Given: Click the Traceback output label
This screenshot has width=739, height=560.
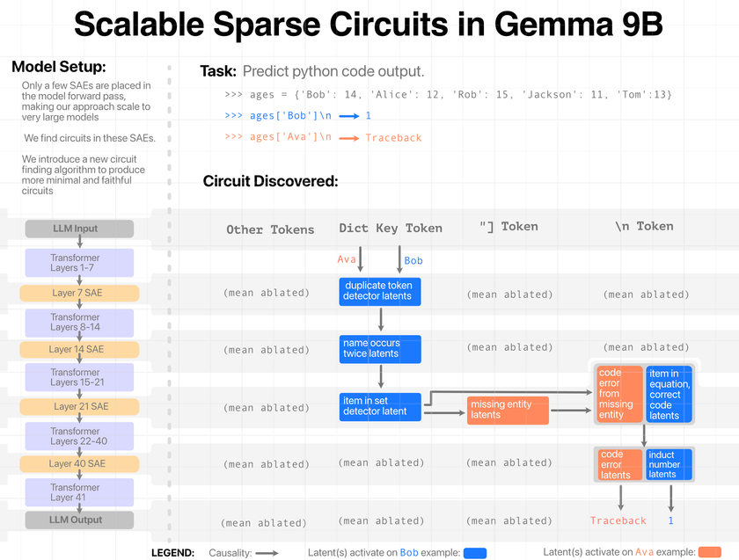Looking at the screenshot, I should tap(618, 520).
